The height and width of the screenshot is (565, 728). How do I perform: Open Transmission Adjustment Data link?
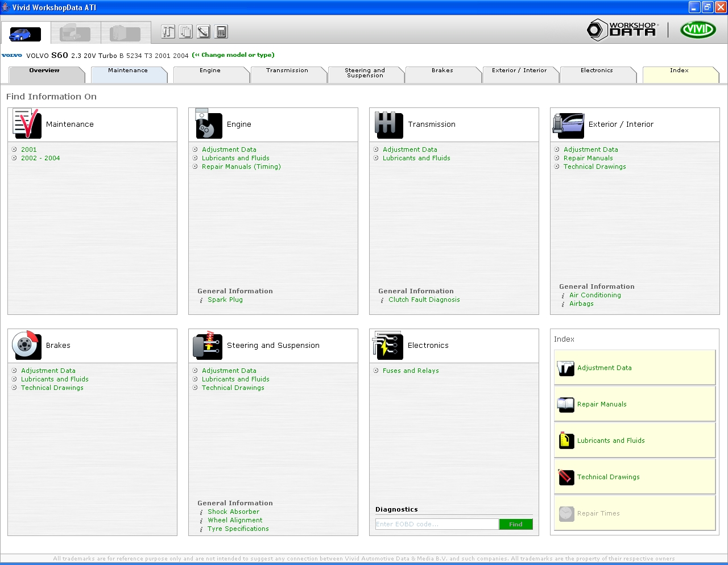tap(410, 149)
